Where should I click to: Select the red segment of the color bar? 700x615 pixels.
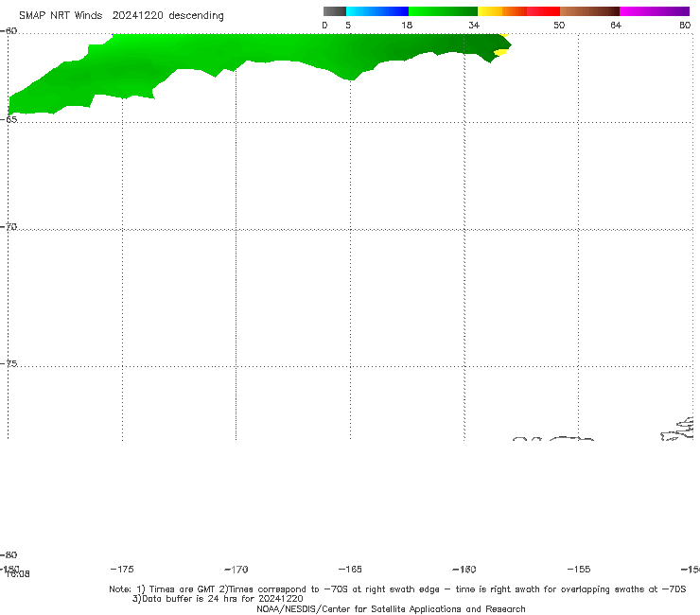pyautogui.click(x=543, y=11)
